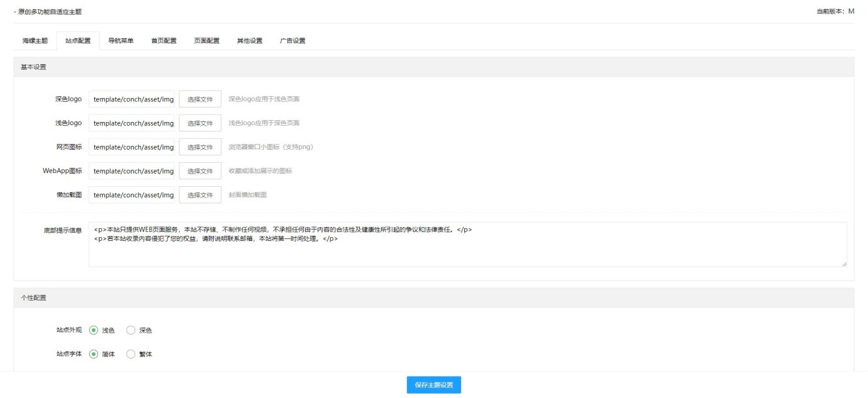This screenshot has height=398, width=868.
Task: Select the 页面配置 tab
Action: [207, 41]
